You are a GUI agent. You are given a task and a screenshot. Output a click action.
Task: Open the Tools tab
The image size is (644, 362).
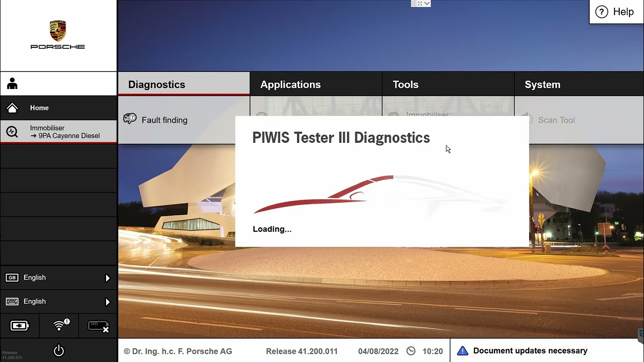point(448,84)
